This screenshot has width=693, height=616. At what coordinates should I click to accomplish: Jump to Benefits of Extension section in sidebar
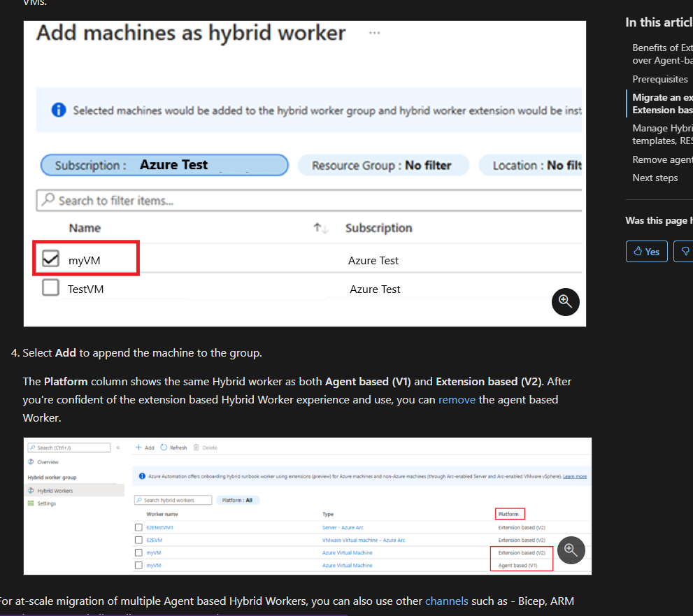(662, 54)
